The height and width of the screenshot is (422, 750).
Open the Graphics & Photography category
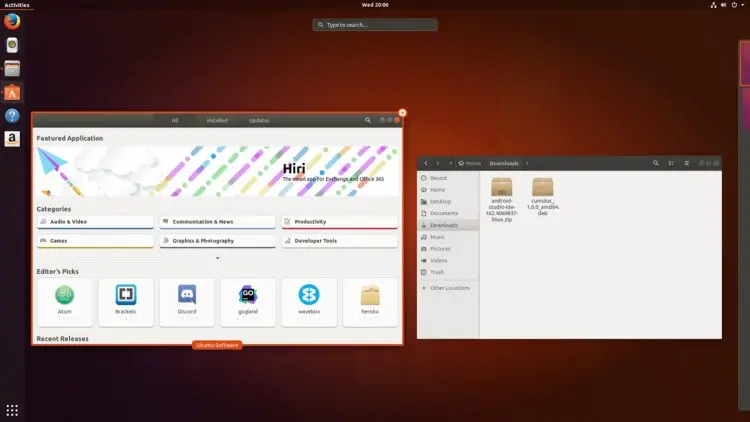pos(218,241)
